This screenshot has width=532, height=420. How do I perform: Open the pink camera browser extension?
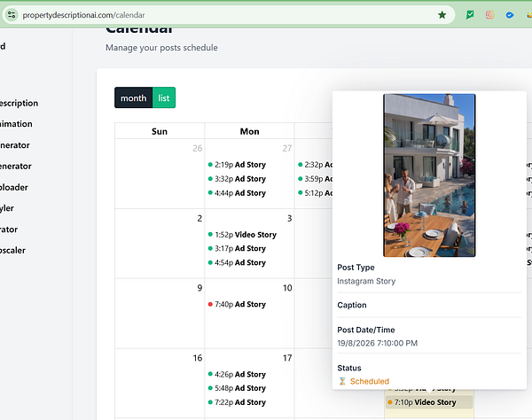pos(489,14)
